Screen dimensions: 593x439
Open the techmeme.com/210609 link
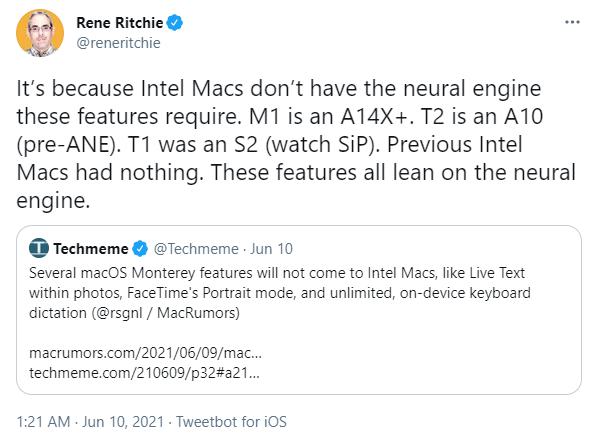144,373
